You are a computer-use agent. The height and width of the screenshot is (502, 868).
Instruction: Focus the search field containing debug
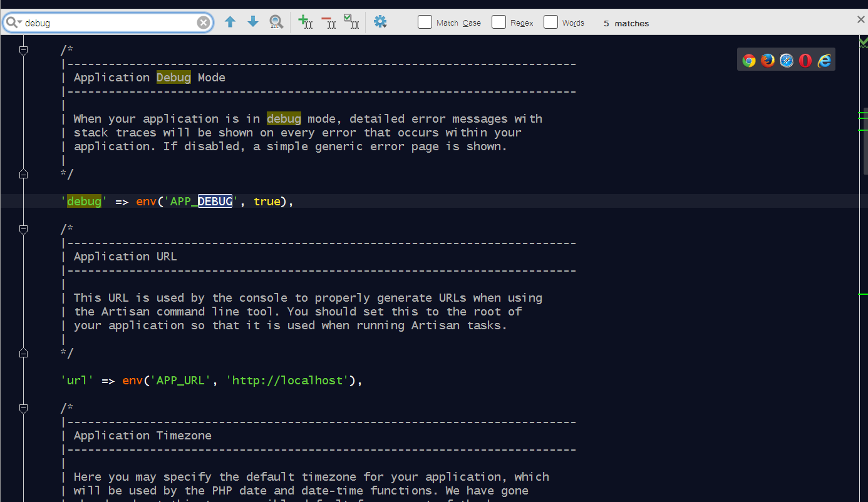pyautogui.click(x=110, y=23)
